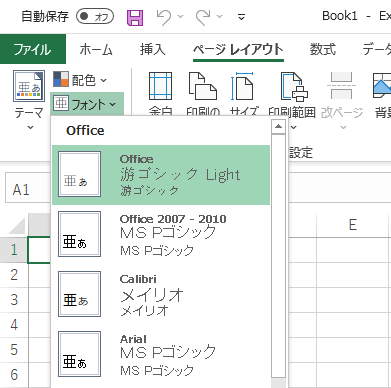The image size is (391, 388).
Task: Open Customize Quick Access Toolbar dropdown
Action: 242,17
